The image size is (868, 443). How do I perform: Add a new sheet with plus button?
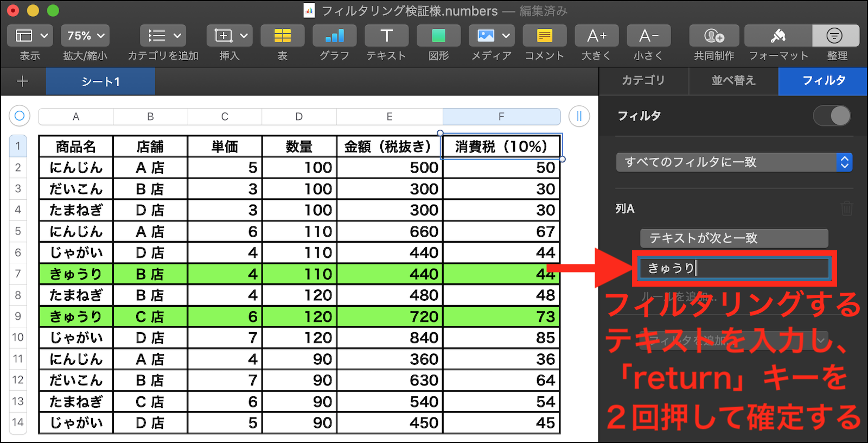click(x=23, y=81)
